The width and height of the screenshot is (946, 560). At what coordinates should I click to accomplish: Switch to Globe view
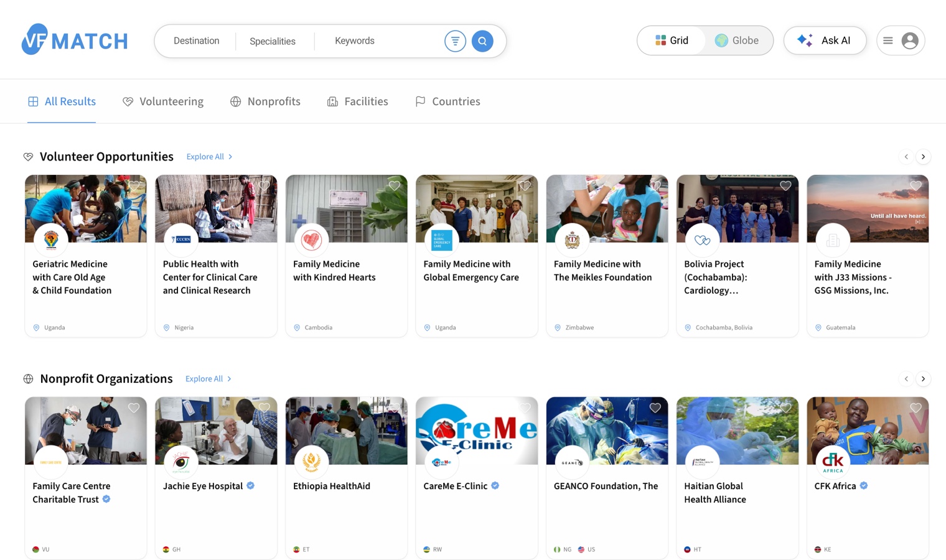(737, 40)
